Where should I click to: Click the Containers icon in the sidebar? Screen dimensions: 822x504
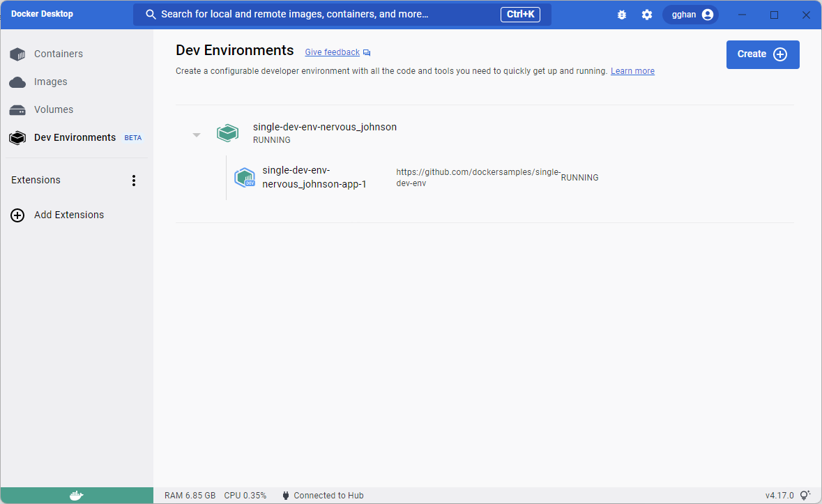pyautogui.click(x=17, y=54)
